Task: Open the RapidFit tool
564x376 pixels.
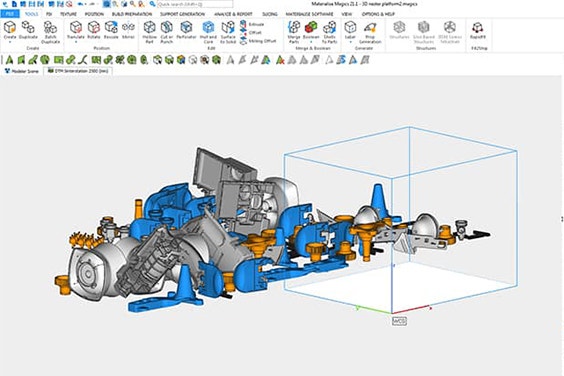Action: 478,30
